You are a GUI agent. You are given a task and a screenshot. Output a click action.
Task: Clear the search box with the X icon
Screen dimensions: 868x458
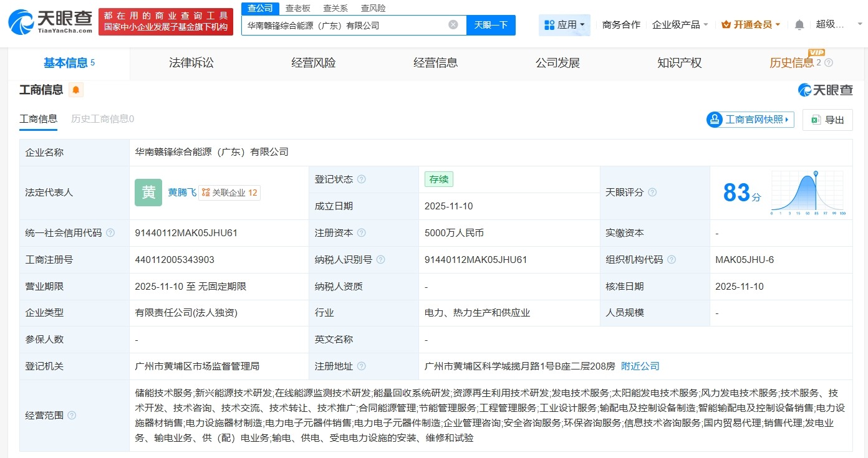453,25
